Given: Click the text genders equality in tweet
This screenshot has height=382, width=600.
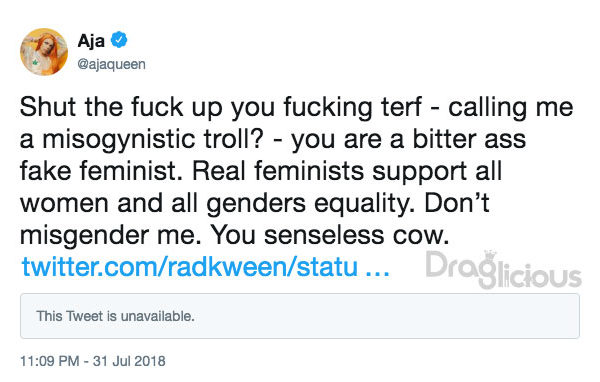Looking at the screenshot, I should [310, 204].
